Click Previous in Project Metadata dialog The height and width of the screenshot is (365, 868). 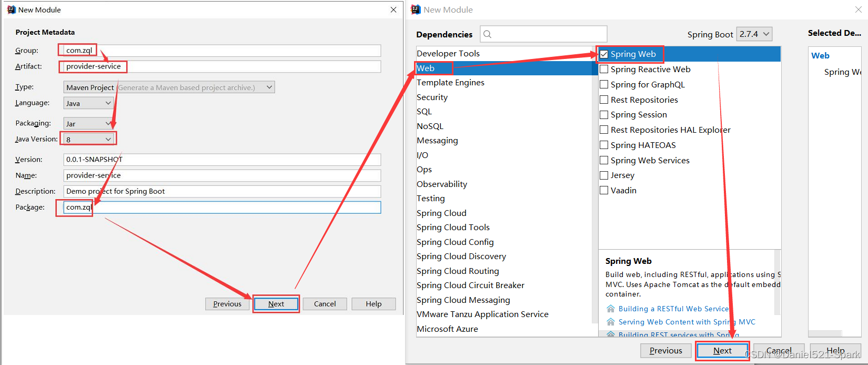(x=227, y=304)
